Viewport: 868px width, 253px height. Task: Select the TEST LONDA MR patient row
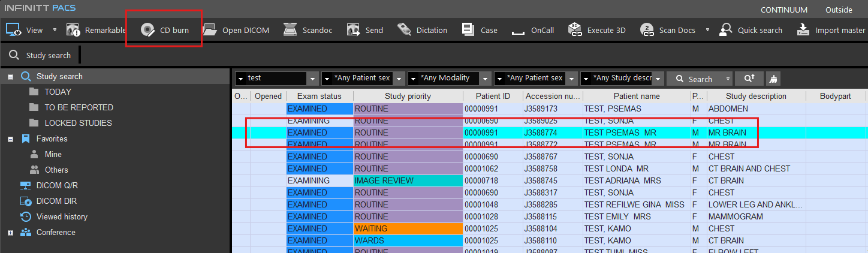(x=549, y=168)
